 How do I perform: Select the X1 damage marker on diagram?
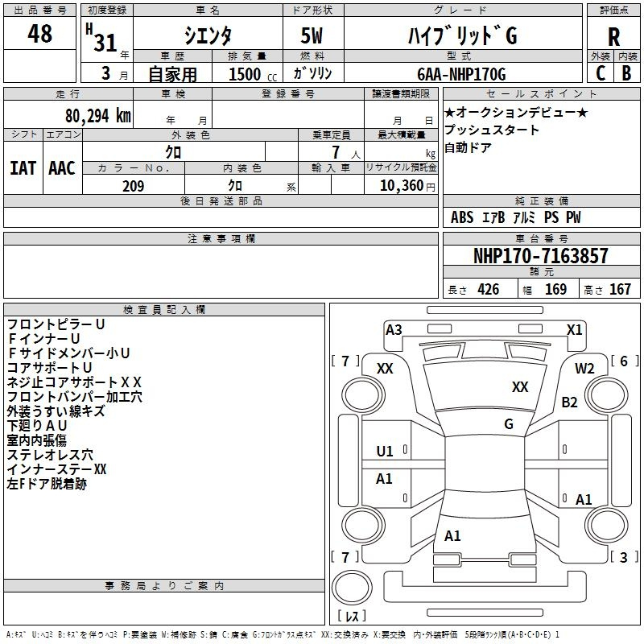574,329
